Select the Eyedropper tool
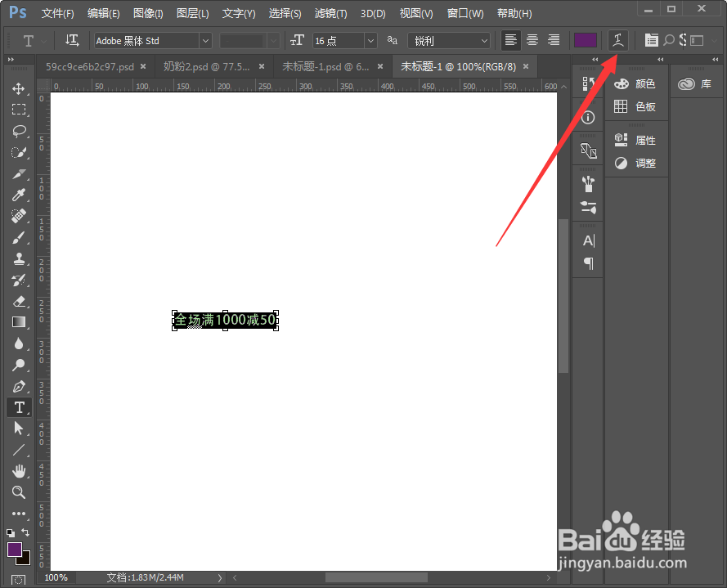This screenshot has height=588, width=727. (19, 195)
